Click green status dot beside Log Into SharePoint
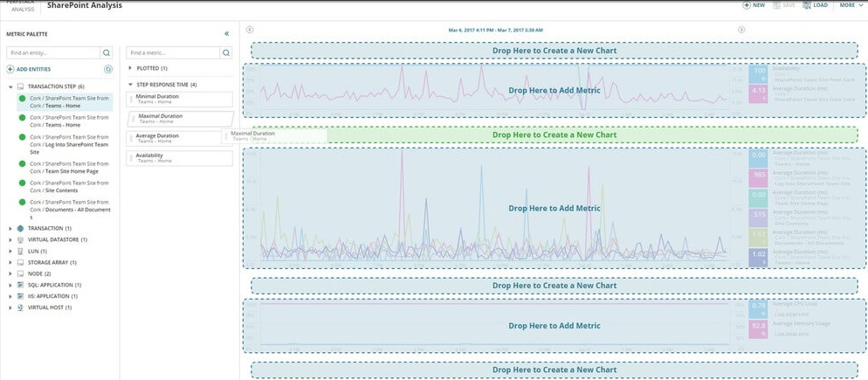868x380 pixels. [22, 137]
